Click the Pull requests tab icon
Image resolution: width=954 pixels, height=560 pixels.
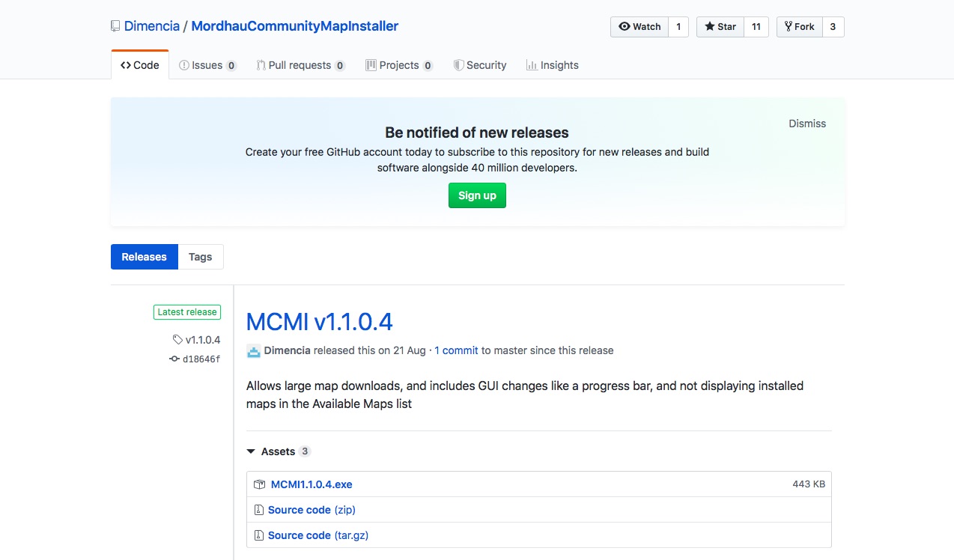[x=261, y=65]
